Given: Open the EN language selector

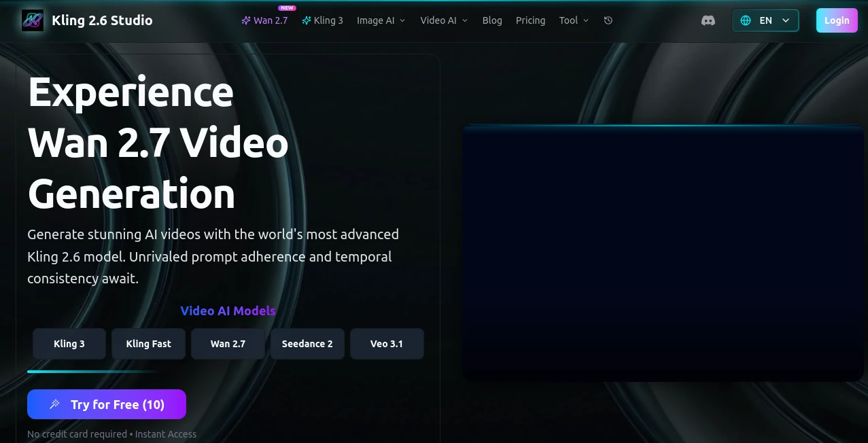Looking at the screenshot, I should (x=765, y=20).
